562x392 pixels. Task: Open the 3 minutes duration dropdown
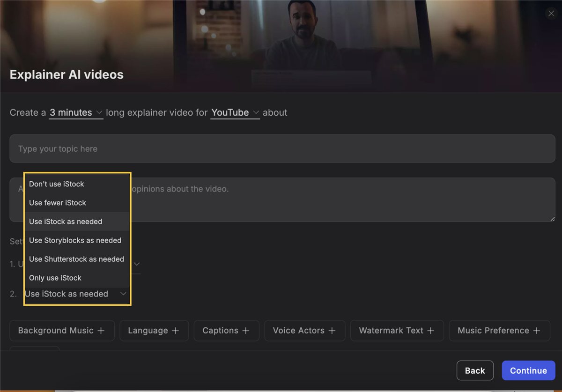[76, 113]
